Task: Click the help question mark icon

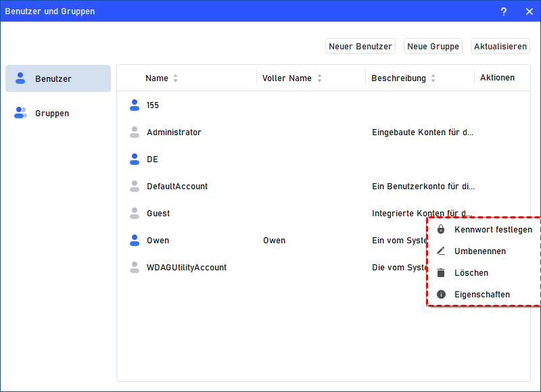Action: (x=504, y=11)
